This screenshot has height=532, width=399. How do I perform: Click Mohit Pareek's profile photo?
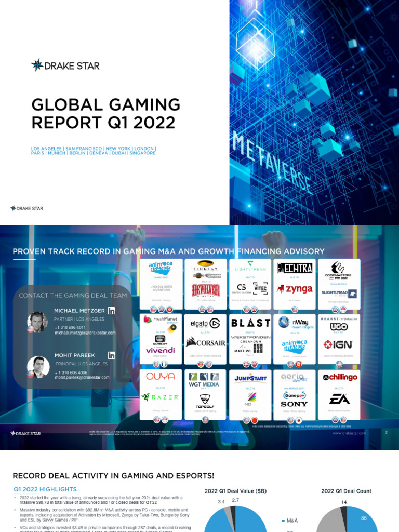coord(38,367)
